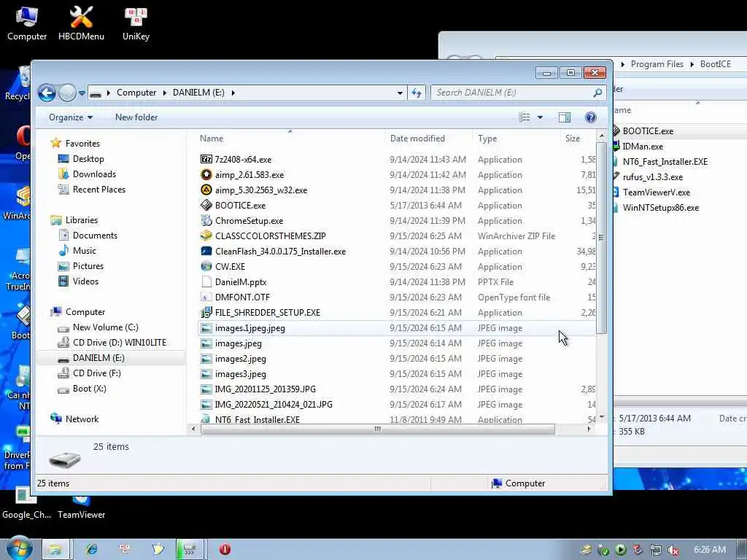
Task: Select WinNTSetupx86.exe in BootICE window
Action: 661,208
